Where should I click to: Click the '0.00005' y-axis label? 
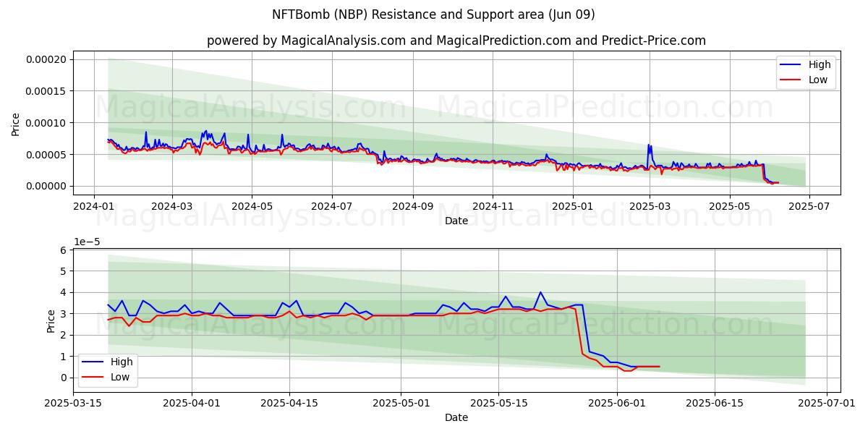pyautogui.click(x=48, y=155)
